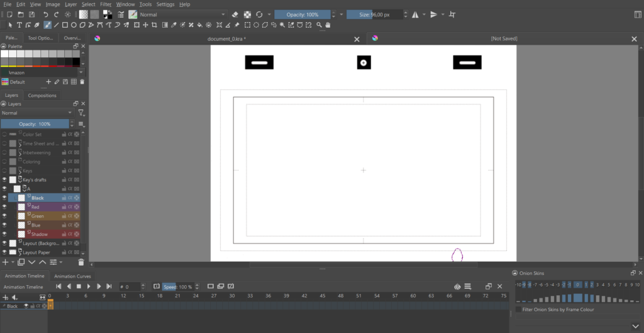Select the Text tool in the toolbox
644x333 pixels.
19,25
